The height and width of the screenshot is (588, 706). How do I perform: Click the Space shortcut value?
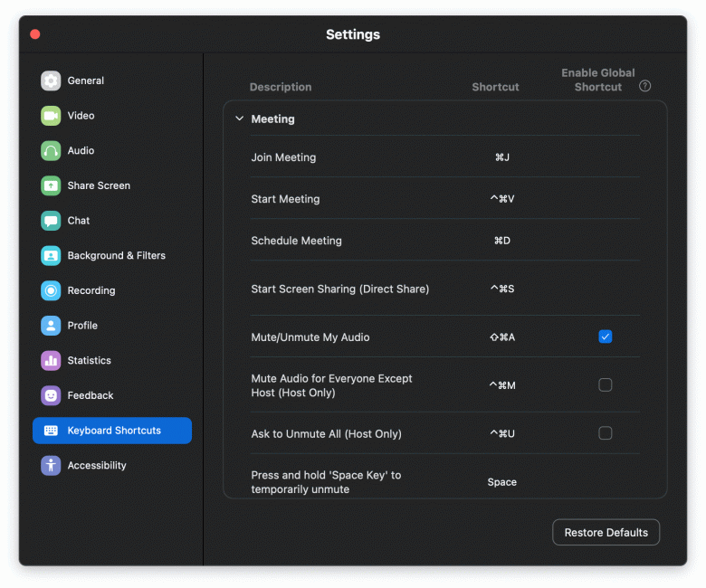click(502, 482)
